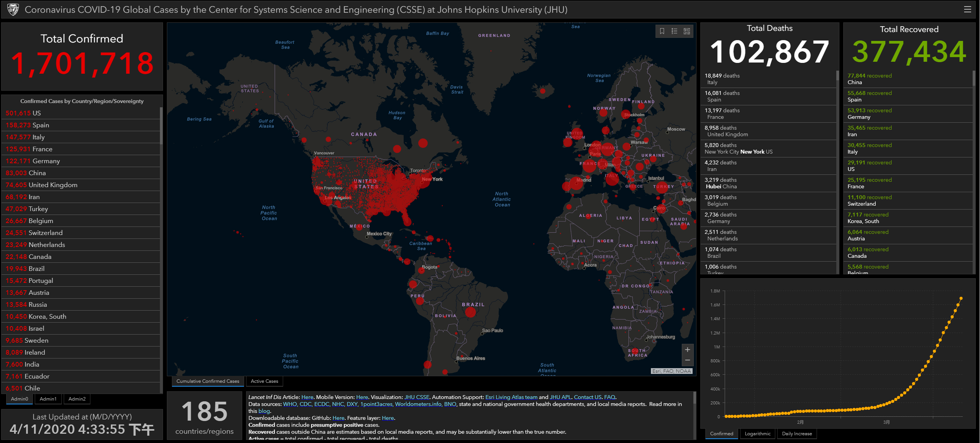Open the basemap gallery grid icon

click(687, 31)
